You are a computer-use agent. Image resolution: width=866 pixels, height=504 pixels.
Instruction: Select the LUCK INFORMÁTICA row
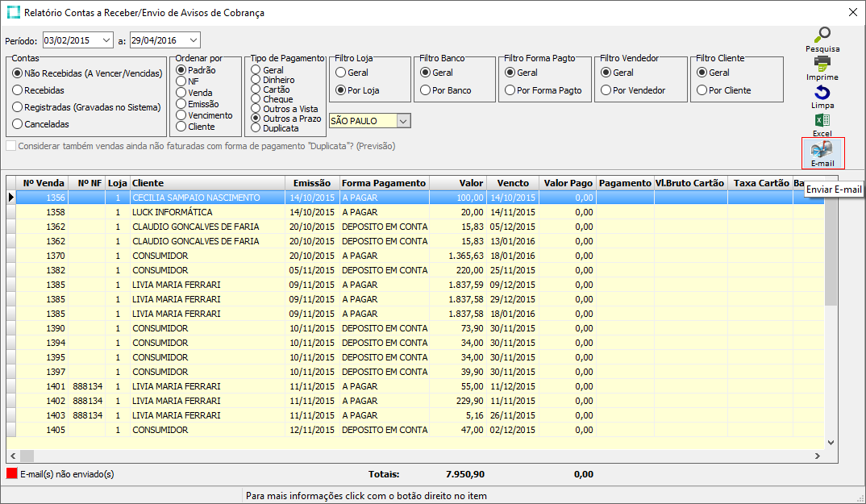click(x=173, y=212)
